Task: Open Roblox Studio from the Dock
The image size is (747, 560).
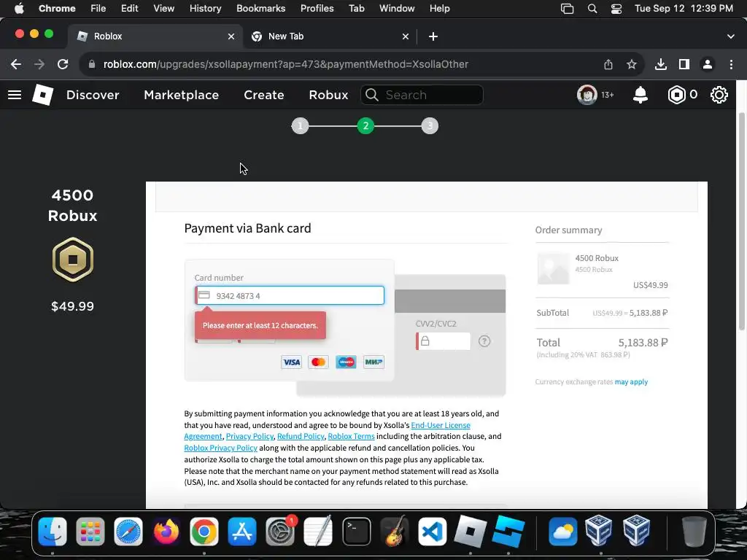Action: (x=508, y=532)
